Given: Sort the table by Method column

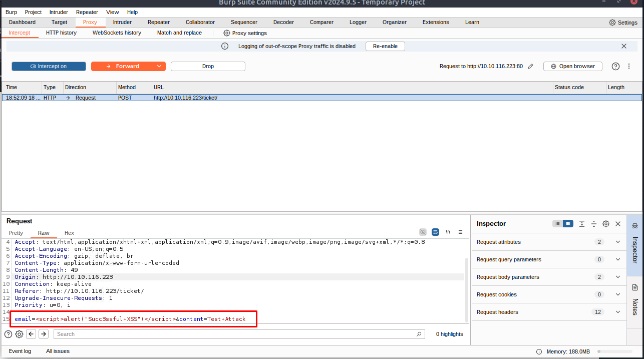Looking at the screenshot, I should [134, 87].
